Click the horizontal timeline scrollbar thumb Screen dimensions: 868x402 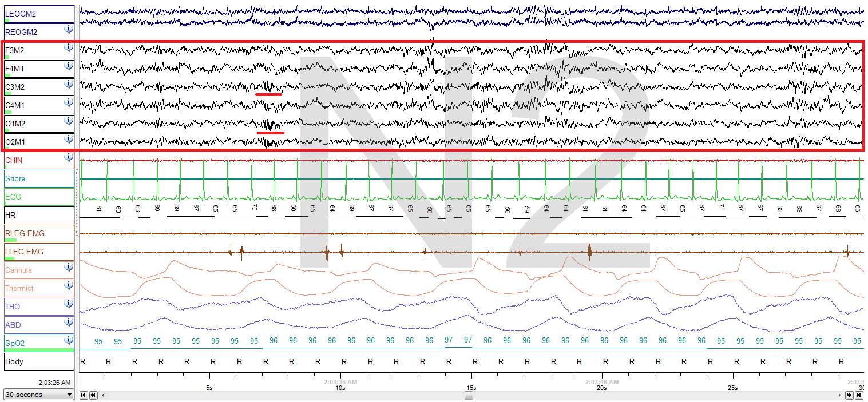(469, 395)
